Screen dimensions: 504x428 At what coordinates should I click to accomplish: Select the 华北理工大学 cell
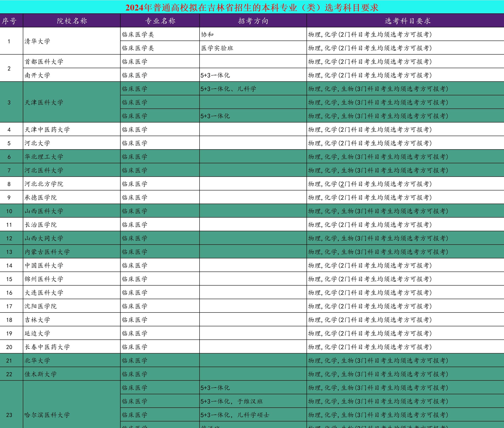point(72,156)
